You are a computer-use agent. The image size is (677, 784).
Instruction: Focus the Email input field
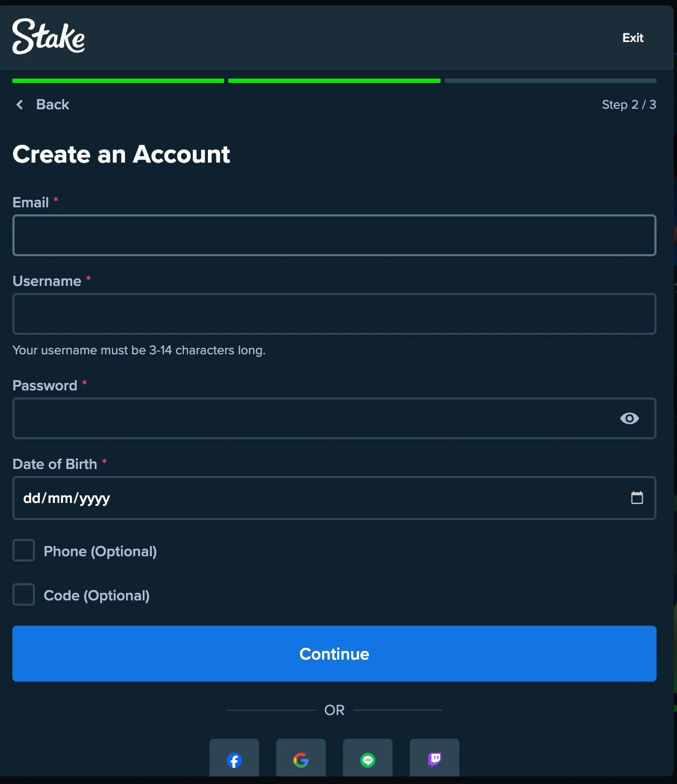[x=334, y=235]
